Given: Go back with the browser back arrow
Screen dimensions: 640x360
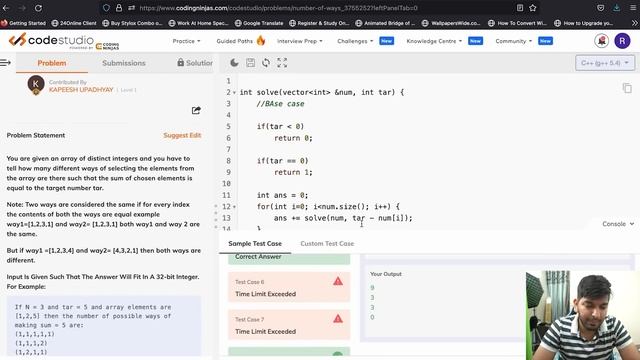Looking at the screenshot, I should pos(7,8).
